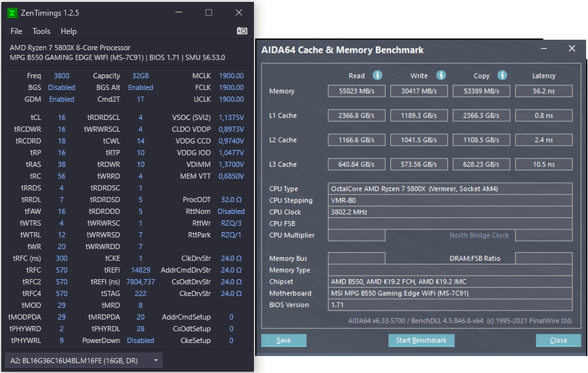Open the Copy info icon in AIDA64
This screenshot has height=373, width=588.
[502, 76]
